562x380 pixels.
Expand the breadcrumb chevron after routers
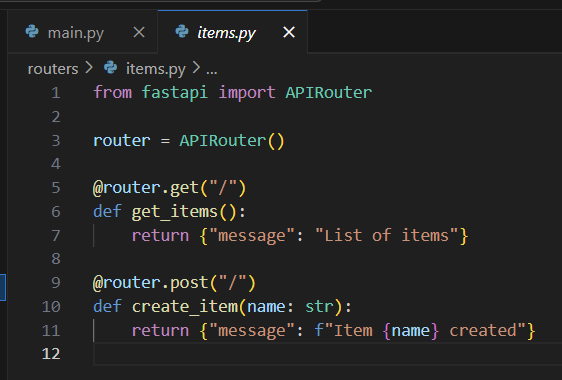coord(89,68)
